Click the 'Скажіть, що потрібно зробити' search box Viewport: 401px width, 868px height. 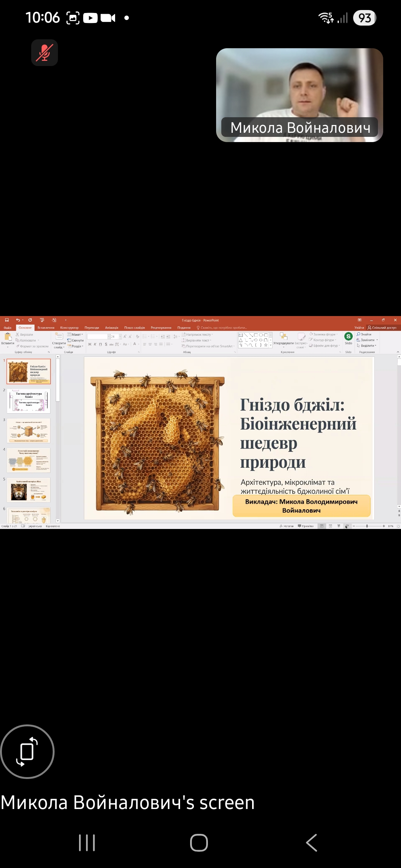pos(222,328)
